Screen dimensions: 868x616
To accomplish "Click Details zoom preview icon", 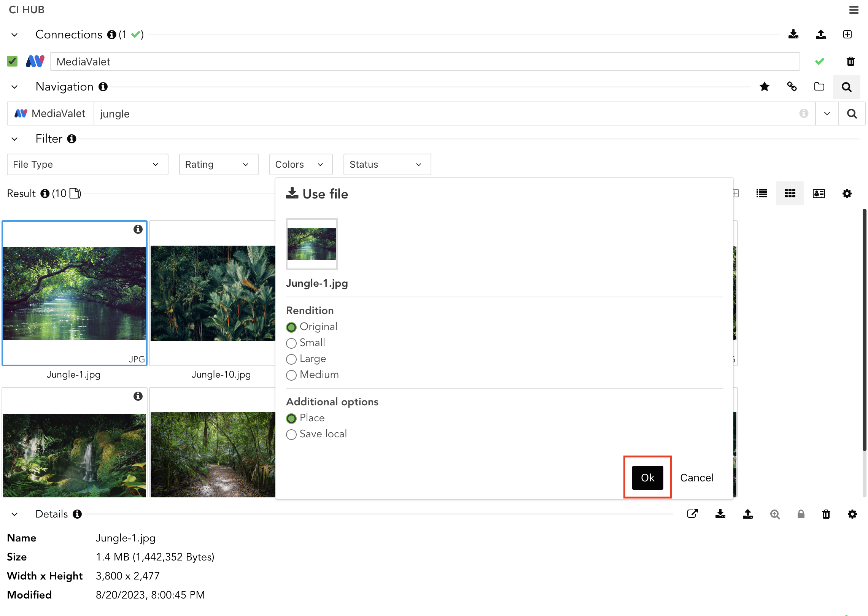I will 775,514.
